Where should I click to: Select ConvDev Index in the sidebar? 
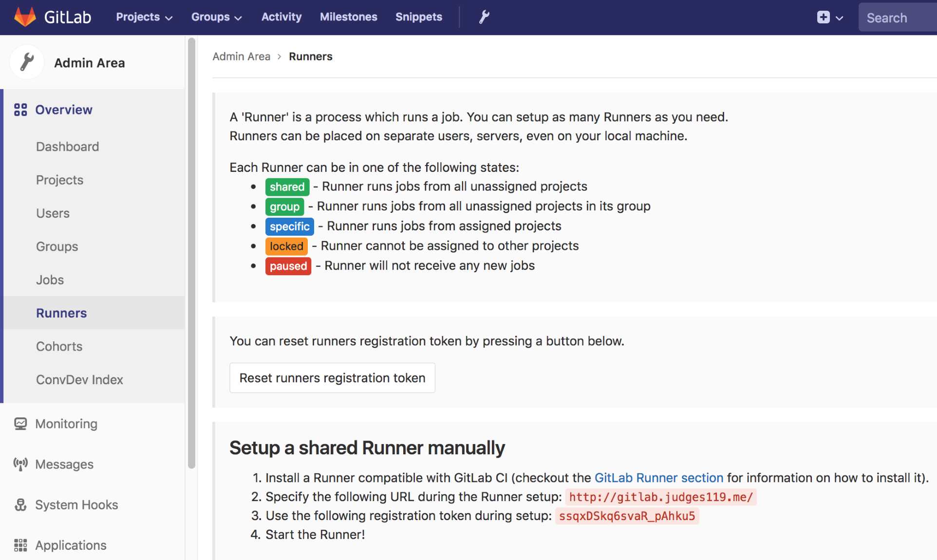point(79,380)
